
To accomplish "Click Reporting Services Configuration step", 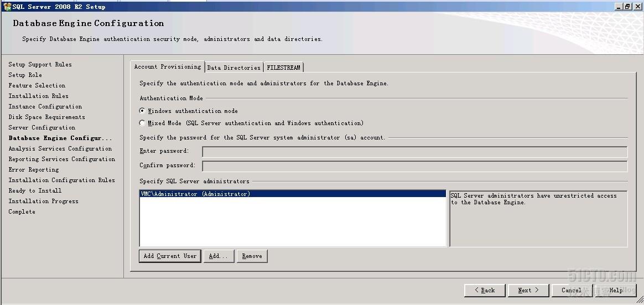I will (x=61, y=159).
